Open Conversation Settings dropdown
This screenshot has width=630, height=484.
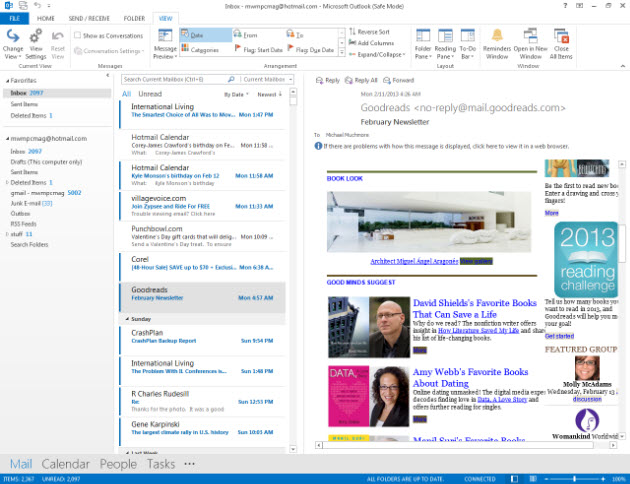click(109, 51)
